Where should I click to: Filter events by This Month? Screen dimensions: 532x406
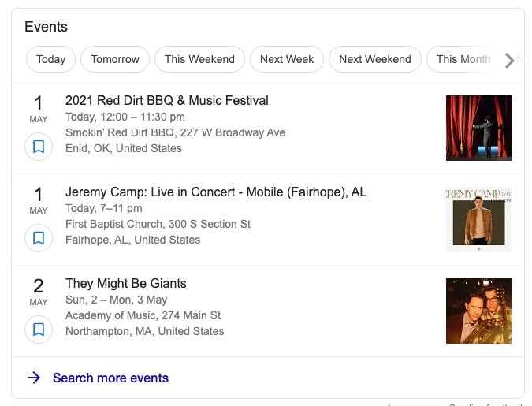click(x=463, y=59)
